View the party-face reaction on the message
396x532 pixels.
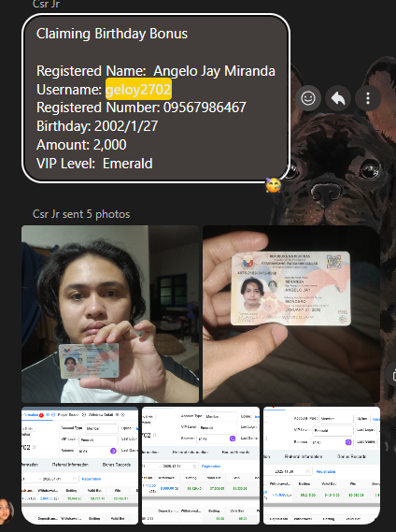[274, 185]
